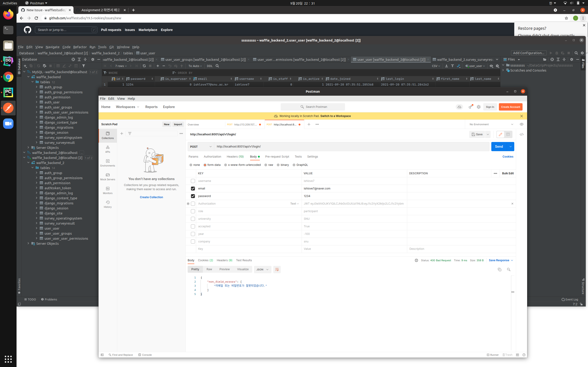This screenshot has width=588, height=367.
Task: Check the Authorization row checkbox
Action: coord(193,204)
